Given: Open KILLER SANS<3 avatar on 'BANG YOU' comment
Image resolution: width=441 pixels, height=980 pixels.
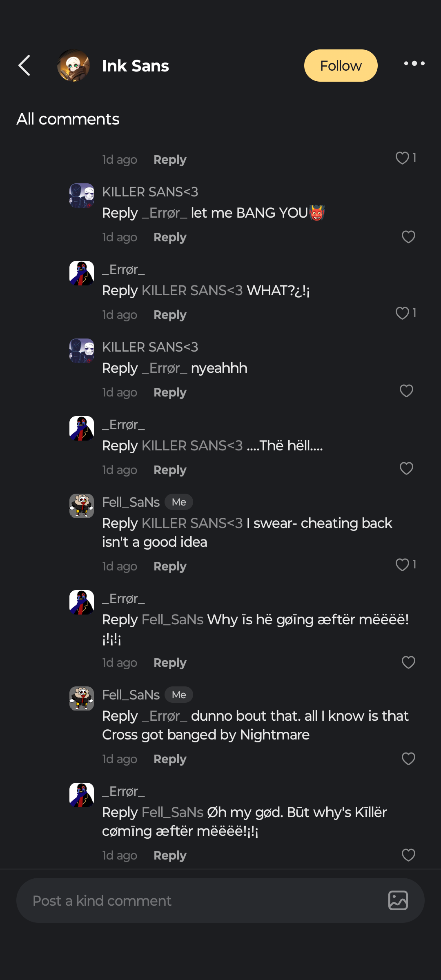Looking at the screenshot, I should [82, 196].
